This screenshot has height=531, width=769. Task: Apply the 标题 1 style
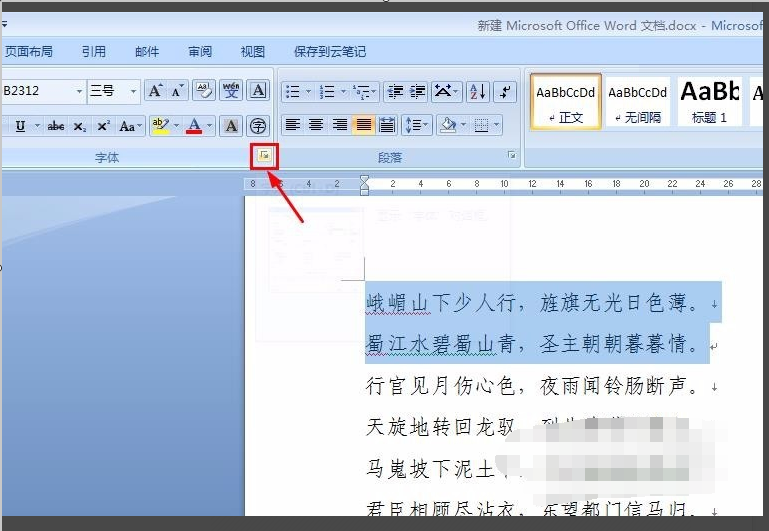coord(709,102)
